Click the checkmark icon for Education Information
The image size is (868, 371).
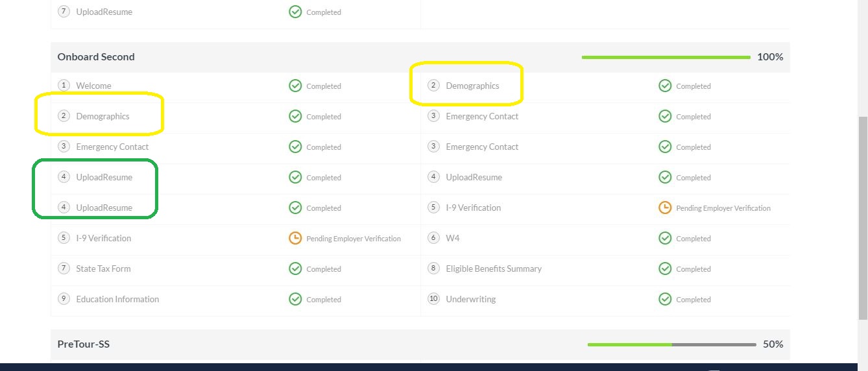[295, 299]
